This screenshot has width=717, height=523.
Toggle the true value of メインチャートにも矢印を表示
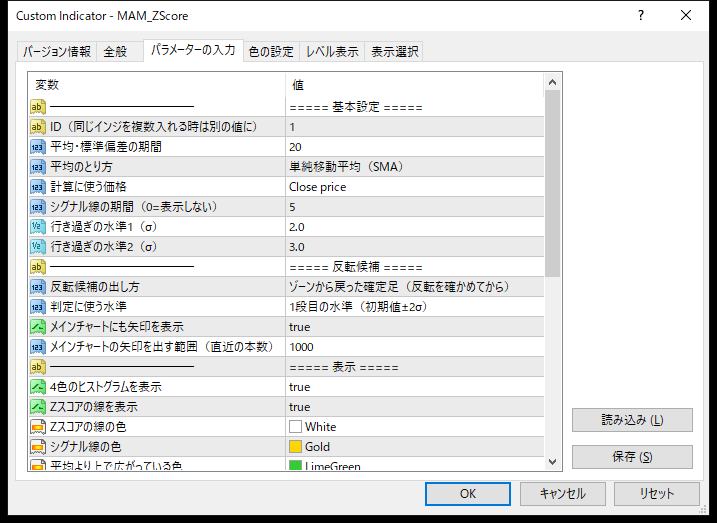point(415,327)
